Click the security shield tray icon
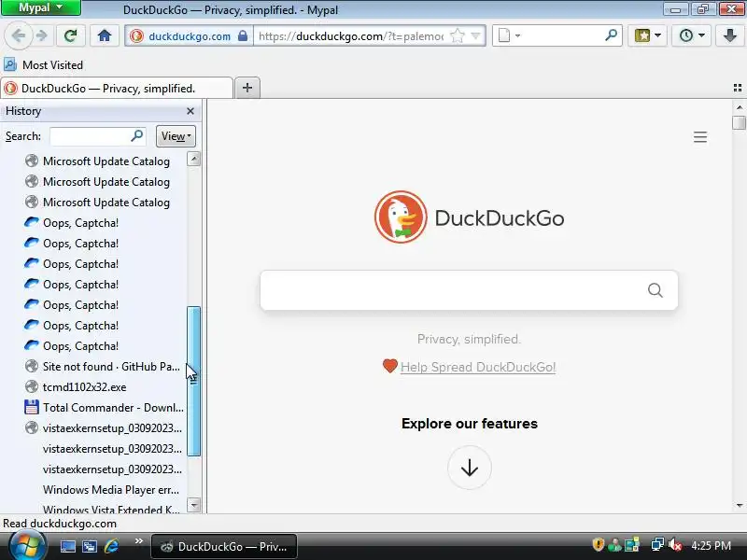Screen dimensions: 747x560 point(598,545)
